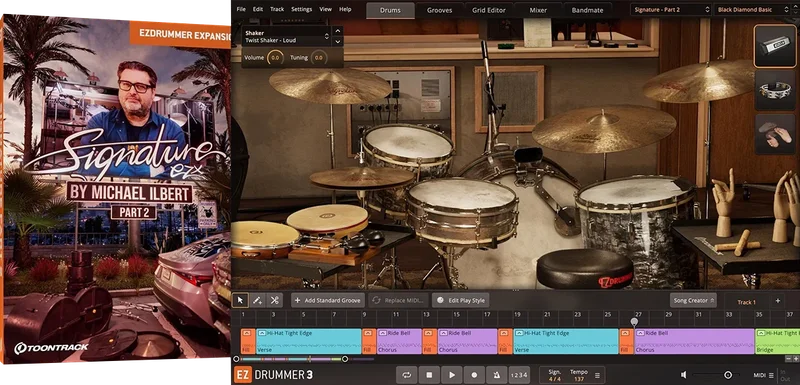This screenshot has width=800, height=385.
Task: Stop playback with the stop button
Action: click(429, 375)
